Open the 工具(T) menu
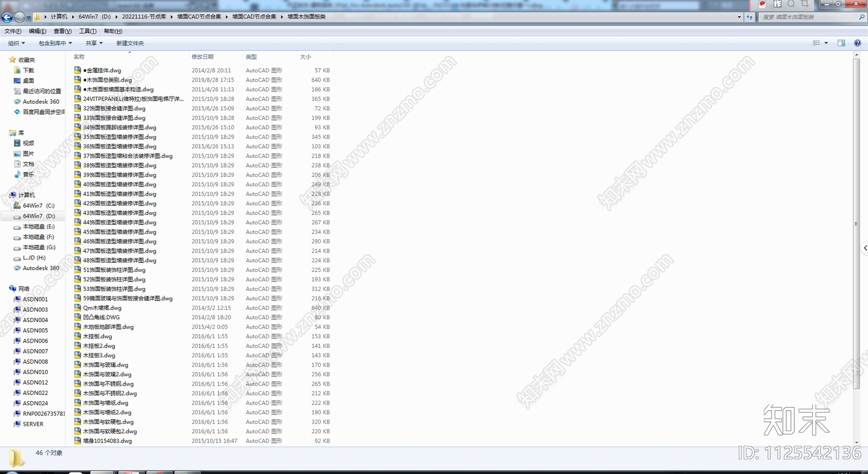Screen dimensions: 868x474 click(88, 31)
